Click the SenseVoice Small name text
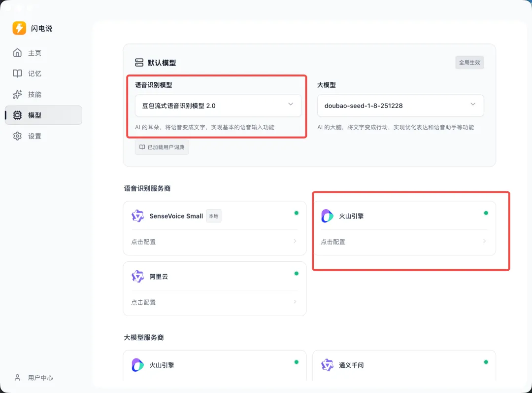The width and height of the screenshot is (532, 393). coord(176,216)
